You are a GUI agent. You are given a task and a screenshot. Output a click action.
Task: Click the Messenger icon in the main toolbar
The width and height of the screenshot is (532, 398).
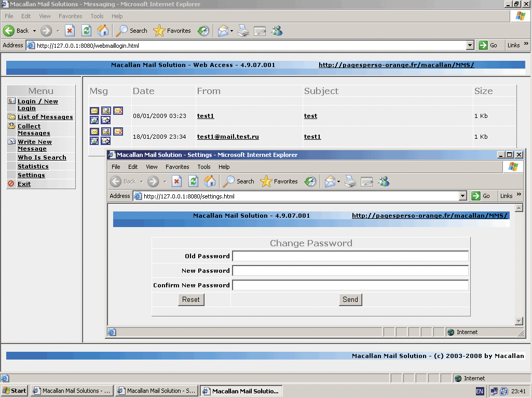(277, 31)
